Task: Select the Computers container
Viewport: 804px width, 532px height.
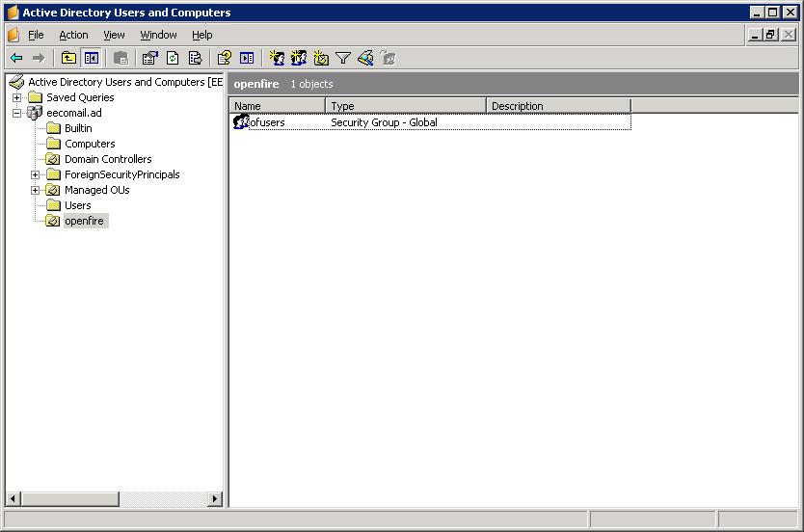Action: click(x=90, y=144)
